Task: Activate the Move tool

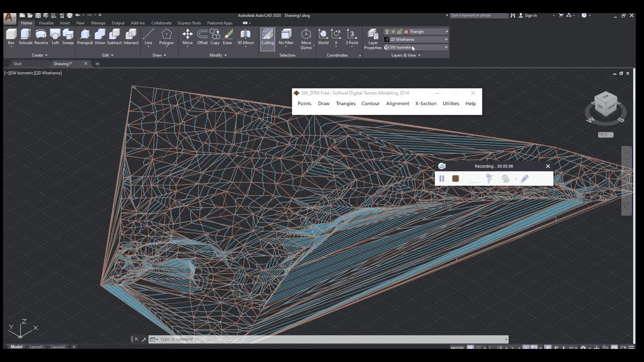Action: (x=188, y=37)
